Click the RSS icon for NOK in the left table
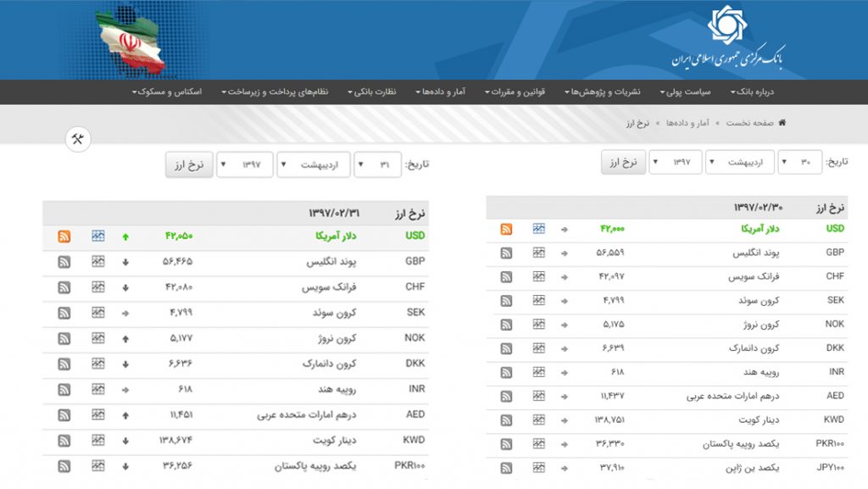Screen dimensions: 868x489 [64, 338]
